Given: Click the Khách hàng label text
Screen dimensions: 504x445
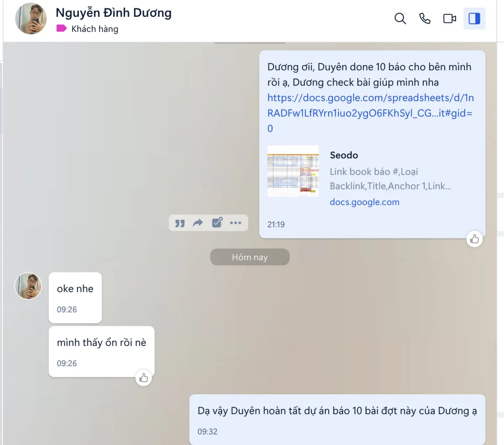Looking at the screenshot, I should 95,29.
